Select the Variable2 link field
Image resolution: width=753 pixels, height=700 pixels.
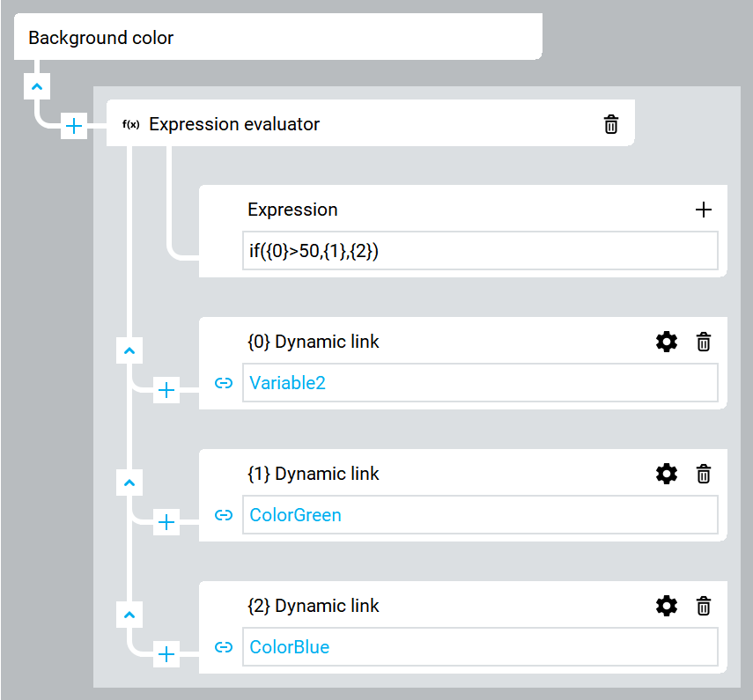[480, 383]
